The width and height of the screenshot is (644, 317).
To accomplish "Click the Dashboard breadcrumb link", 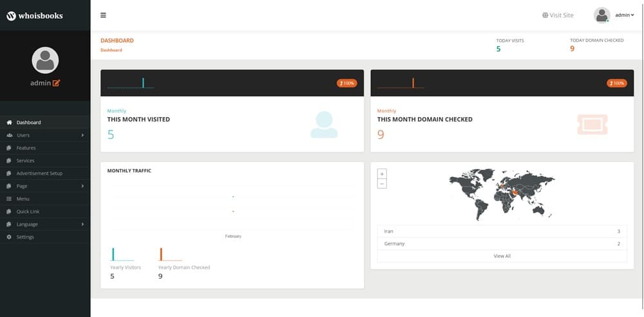I will point(111,50).
